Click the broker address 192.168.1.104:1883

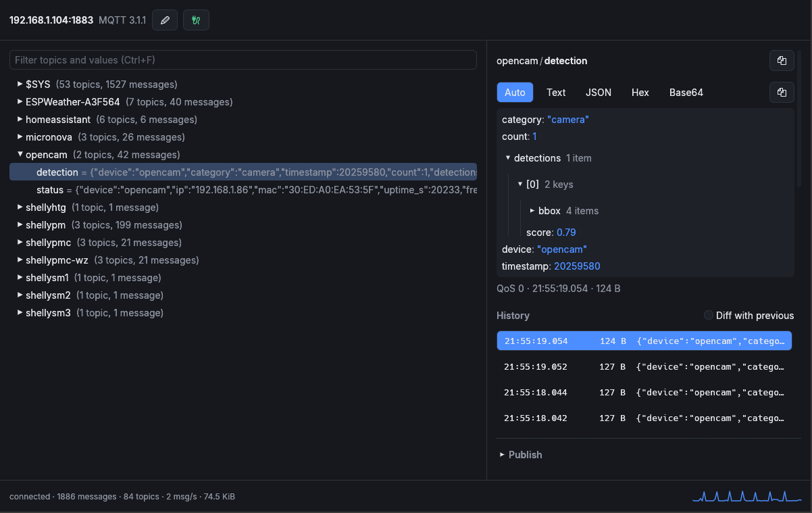click(x=51, y=20)
